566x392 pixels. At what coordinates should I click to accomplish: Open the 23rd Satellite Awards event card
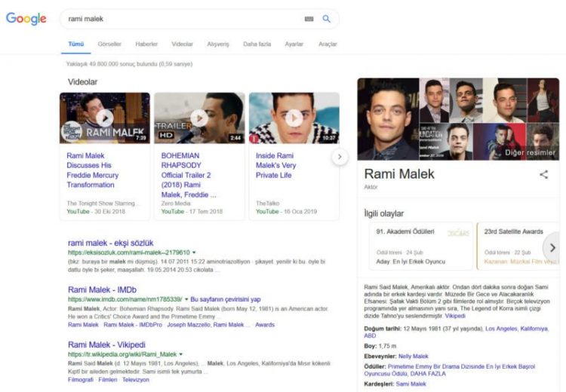[518, 247]
